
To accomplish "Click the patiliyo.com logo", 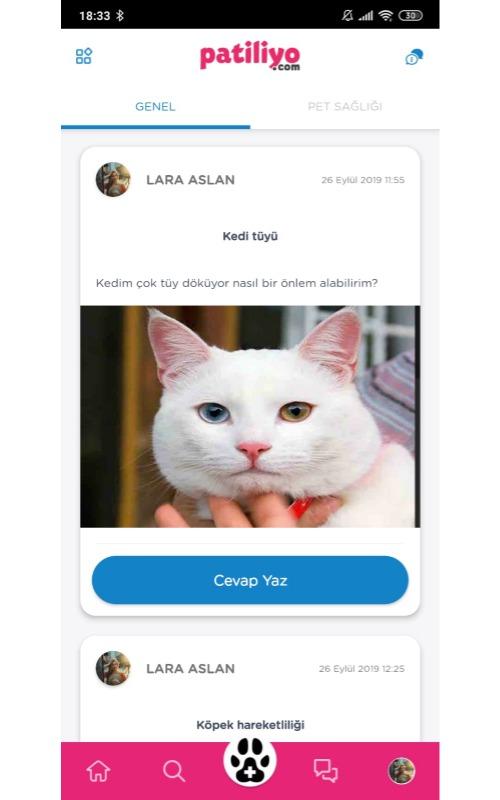I will 250,56.
